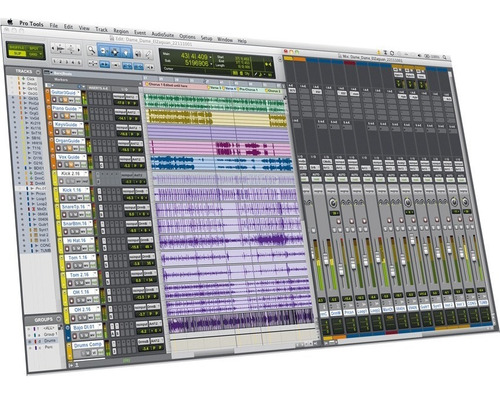Open the AudioSuite menu
The image size is (500, 394).
coord(163,34)
